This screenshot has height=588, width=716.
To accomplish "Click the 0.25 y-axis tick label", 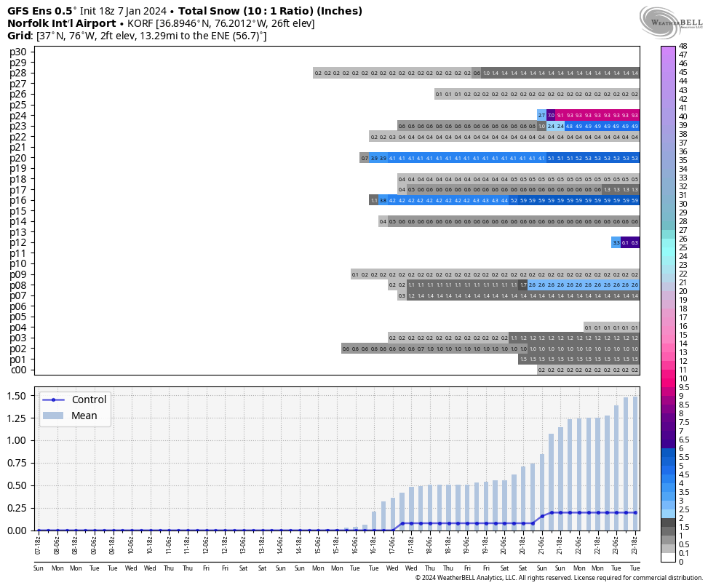I will (x=17, y=508).
